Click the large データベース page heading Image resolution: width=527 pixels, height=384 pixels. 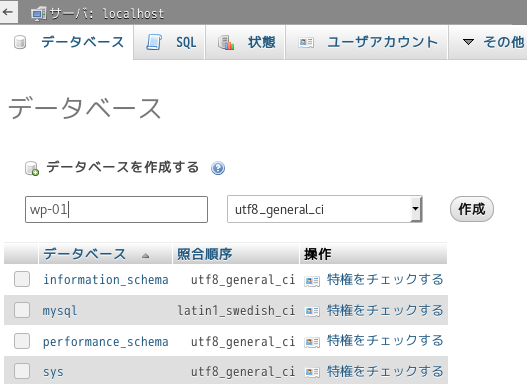pos(85,108)
